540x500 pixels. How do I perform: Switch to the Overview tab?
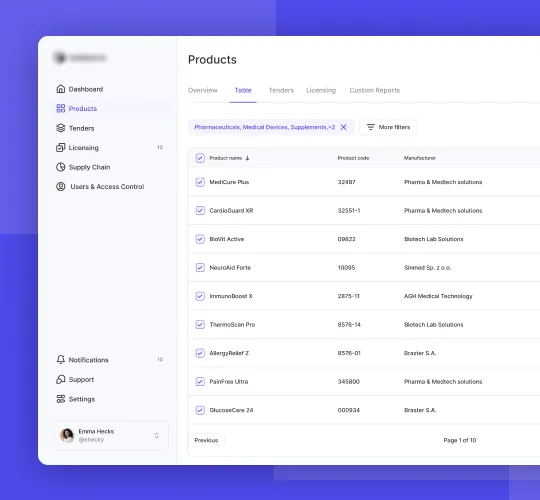click(x=202, y=90)
